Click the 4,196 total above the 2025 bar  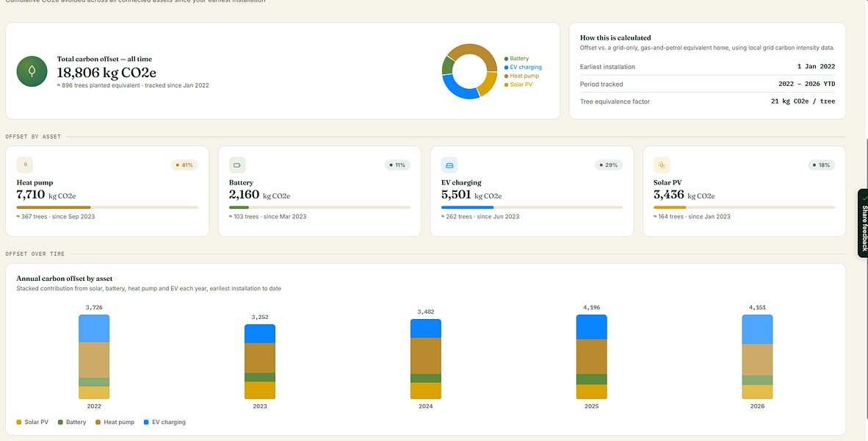click(x=591, y=307)
